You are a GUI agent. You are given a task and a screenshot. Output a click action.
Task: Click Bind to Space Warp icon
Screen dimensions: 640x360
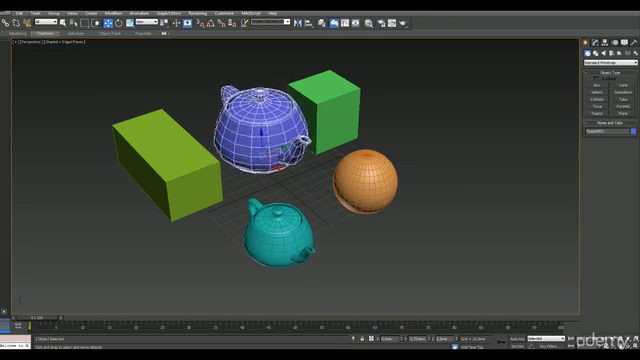(x=27, y=23)
